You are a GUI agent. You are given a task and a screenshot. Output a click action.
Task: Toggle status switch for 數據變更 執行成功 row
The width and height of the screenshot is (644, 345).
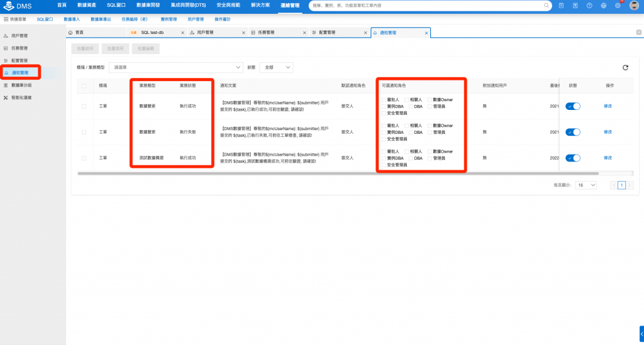click(572, 106)
